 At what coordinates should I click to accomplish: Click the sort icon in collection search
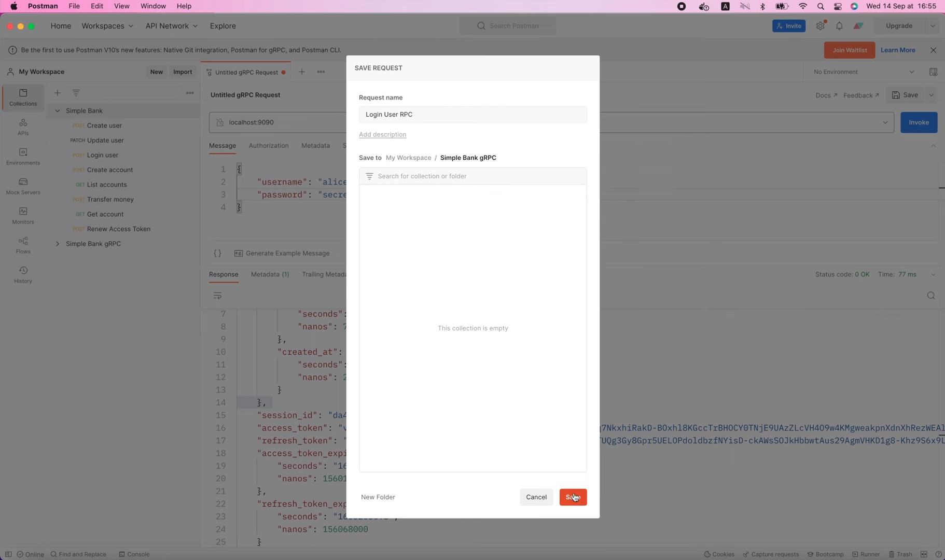coord(369,176)
